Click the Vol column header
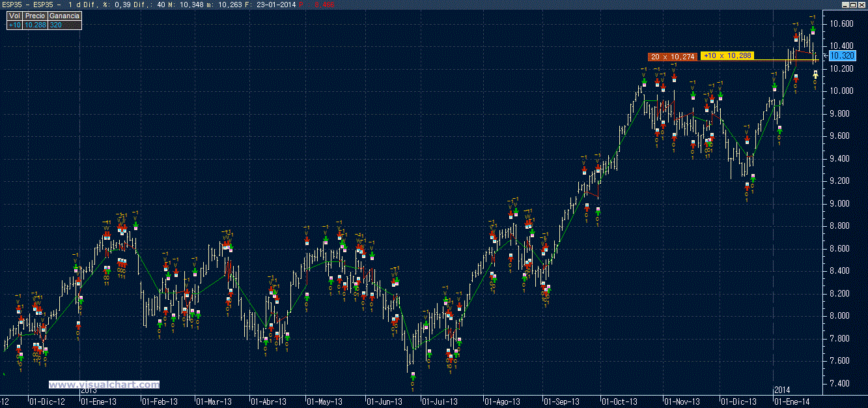This screenshot has width=868, height=408. [x=14, y=16]
